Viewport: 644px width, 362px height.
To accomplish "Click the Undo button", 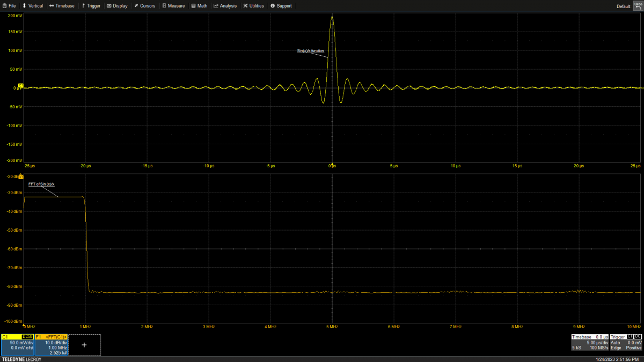I will pos(638,5).
